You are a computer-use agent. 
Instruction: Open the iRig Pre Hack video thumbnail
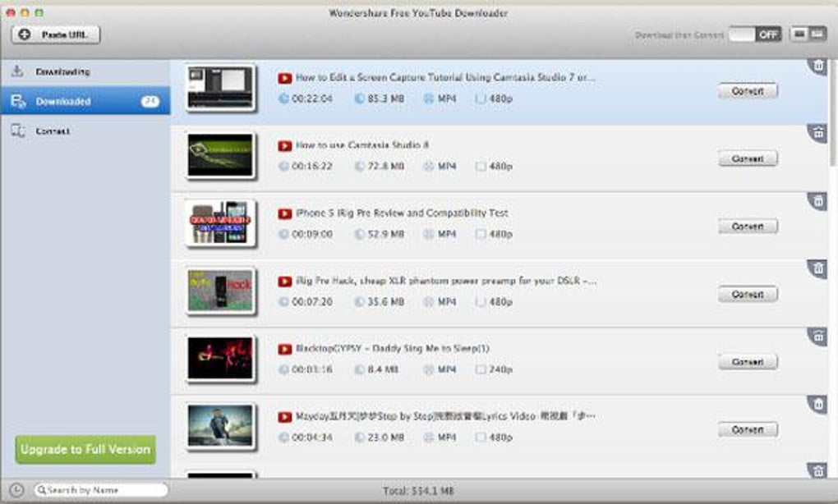[x=220, y=291]
